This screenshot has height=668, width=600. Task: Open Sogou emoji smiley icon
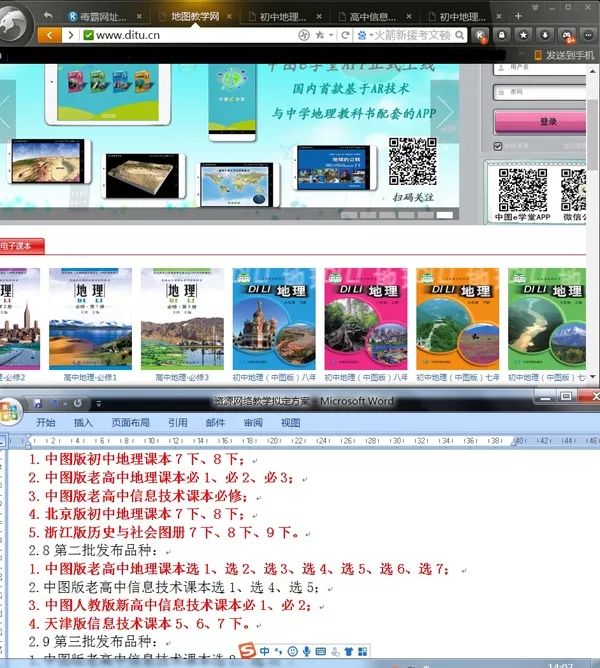292,651
